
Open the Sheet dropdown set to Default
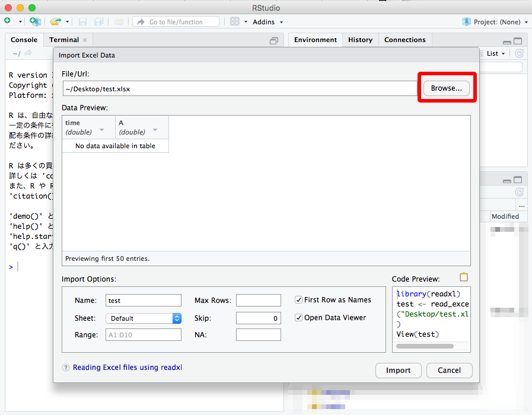coord(144,318)
